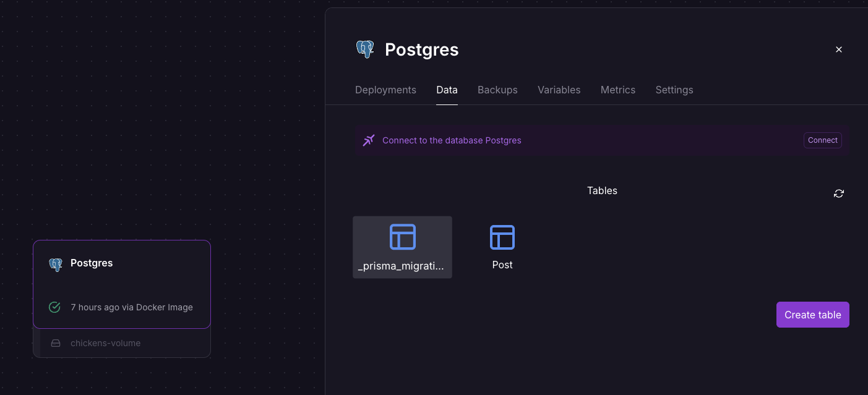The height and width of the screenshot is (395, 868).
Task: Close the Postgres panel
Action: pyautogui.click(x=839, y=49)
